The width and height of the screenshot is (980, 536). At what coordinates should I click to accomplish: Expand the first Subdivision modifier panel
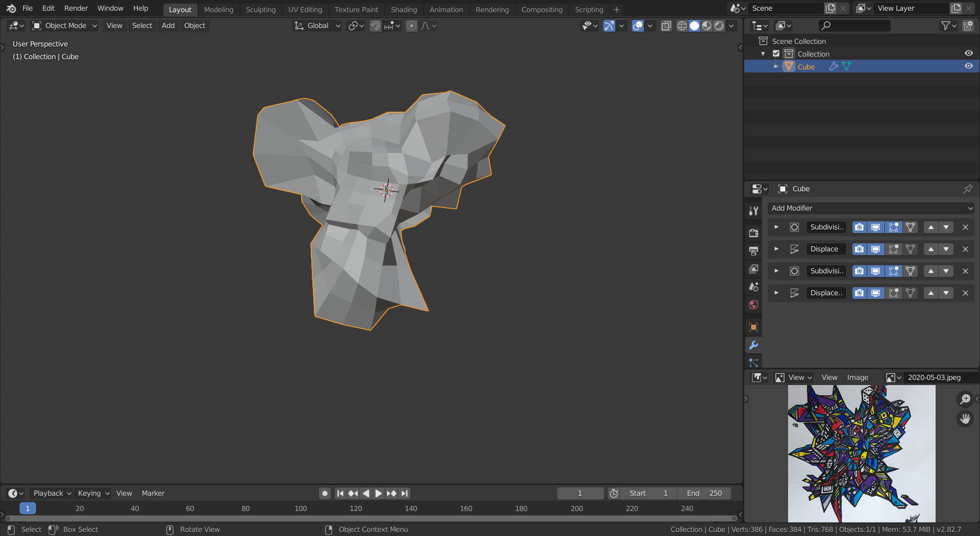776,227
